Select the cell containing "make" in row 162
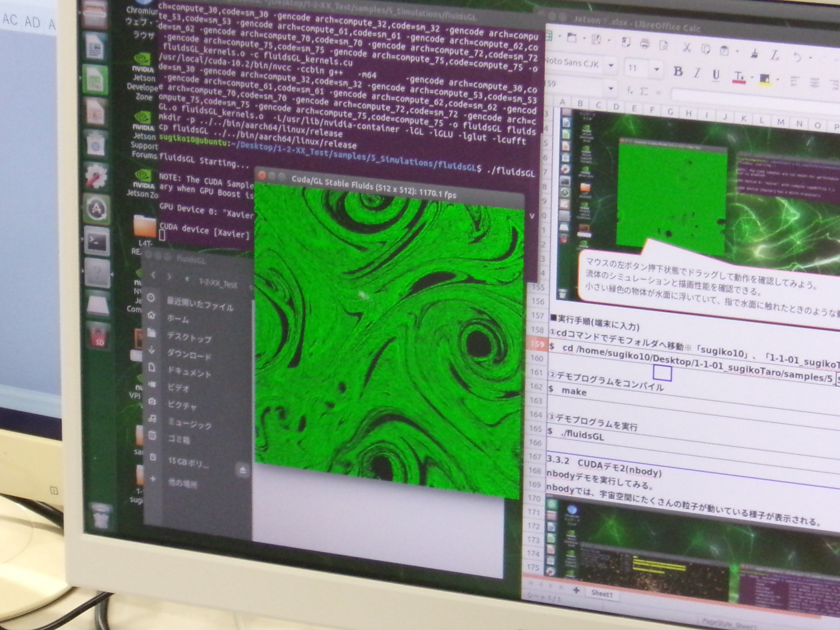 (573, 391)
